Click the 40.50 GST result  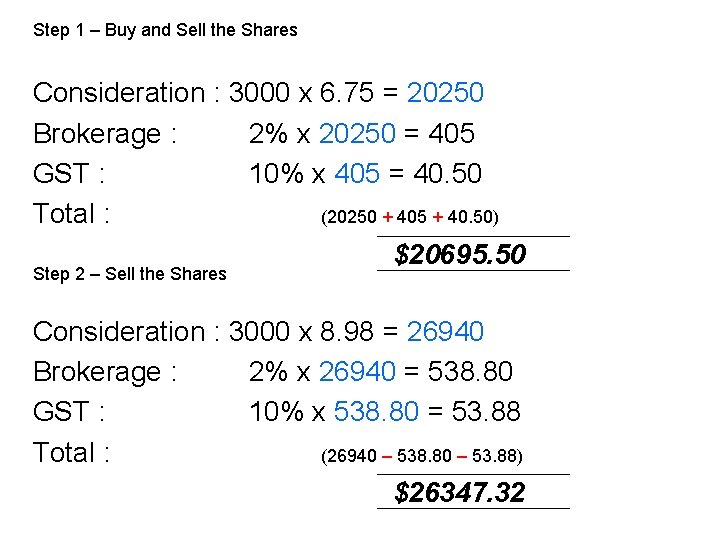coord(448,174)
